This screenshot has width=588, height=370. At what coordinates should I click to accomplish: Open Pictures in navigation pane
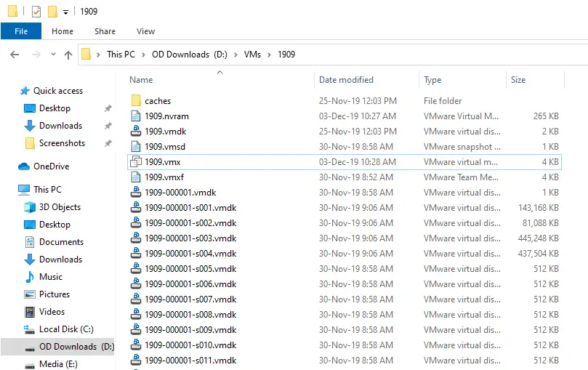[x=55, y=294]
